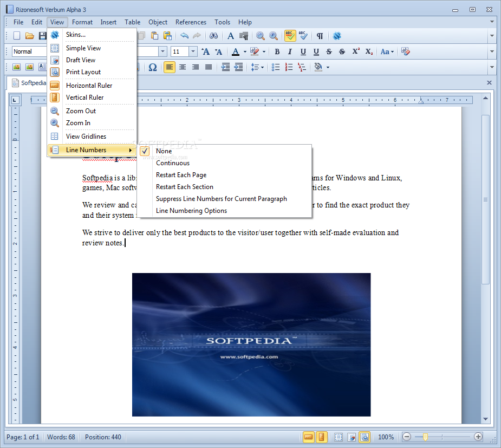Click the Clear Formatting eraser icon

coord(406,51)
